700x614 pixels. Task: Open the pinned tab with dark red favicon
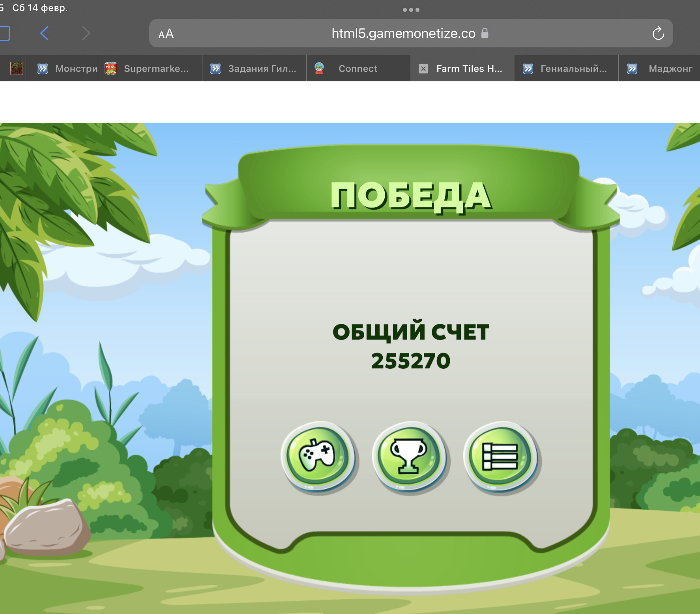pos(16,68)
